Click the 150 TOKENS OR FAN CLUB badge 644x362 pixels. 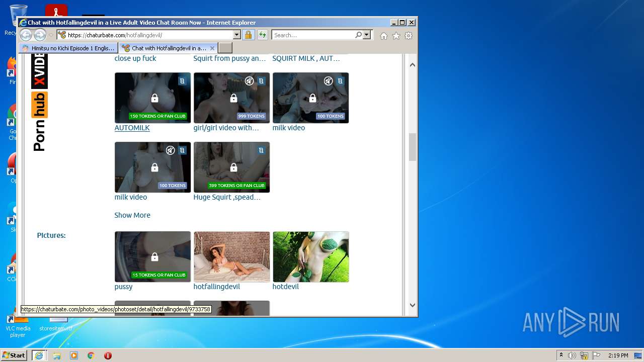(158, 116)
